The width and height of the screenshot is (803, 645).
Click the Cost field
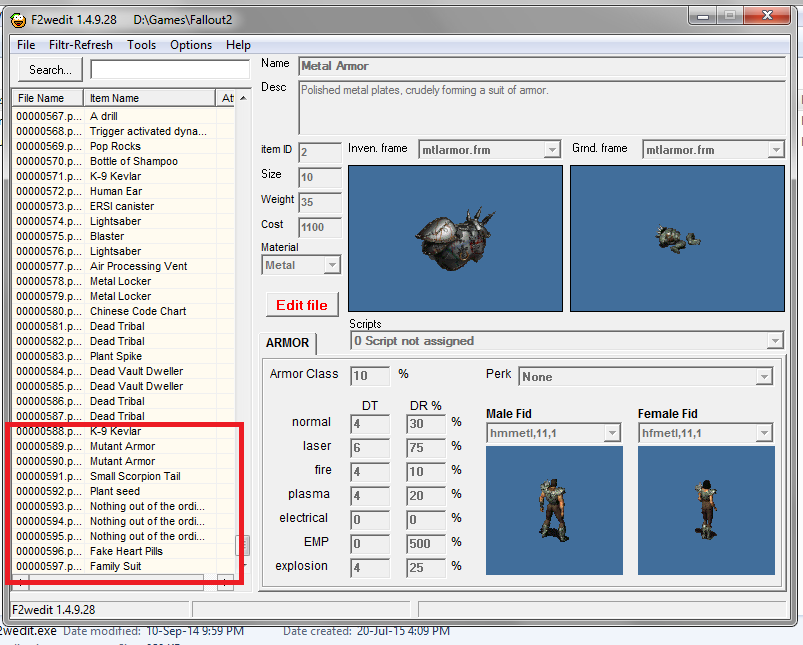[320, 227]
